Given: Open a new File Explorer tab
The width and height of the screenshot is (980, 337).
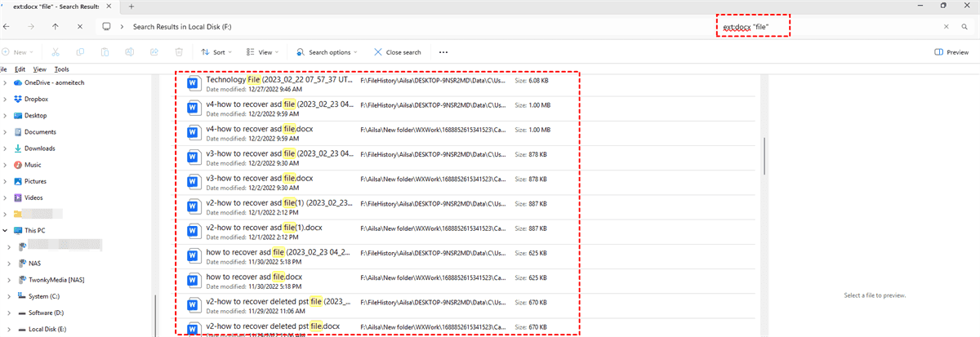Looking at the screenshot, I should pos(131,6).
